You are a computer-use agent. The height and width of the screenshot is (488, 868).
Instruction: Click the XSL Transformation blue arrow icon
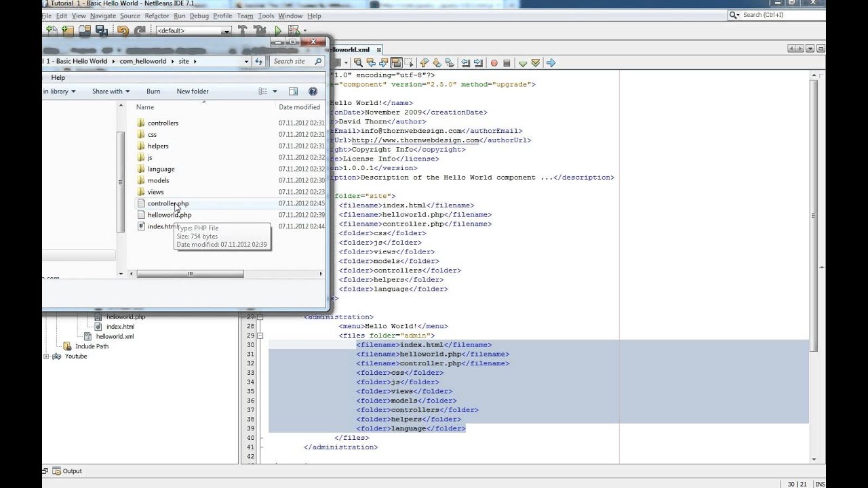point(551,63)
